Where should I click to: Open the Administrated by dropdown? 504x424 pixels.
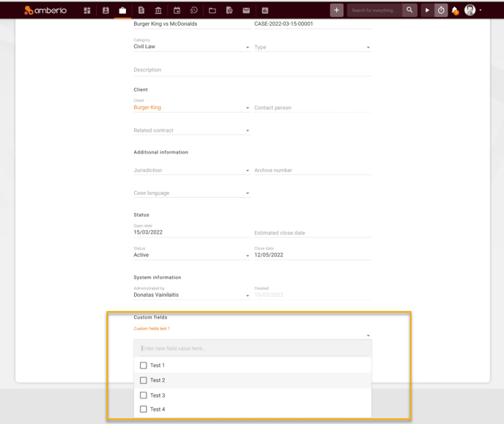[x=192, y=295]
